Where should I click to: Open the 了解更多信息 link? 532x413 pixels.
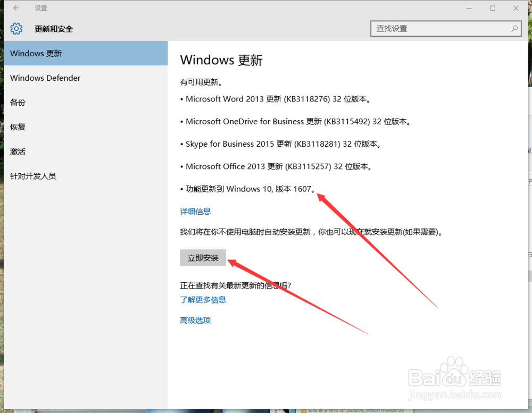coord(203,300)
